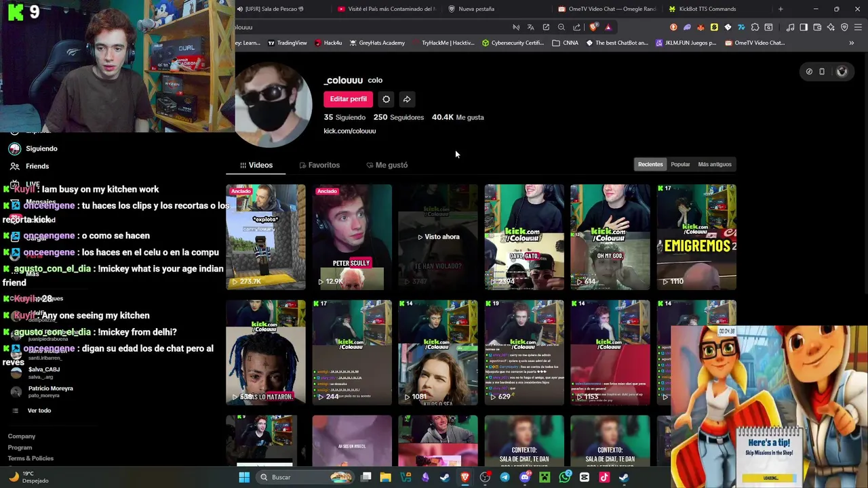Open the browser hamburger menu
Screen dimensions: 868x488
click(x=858, y=27)
